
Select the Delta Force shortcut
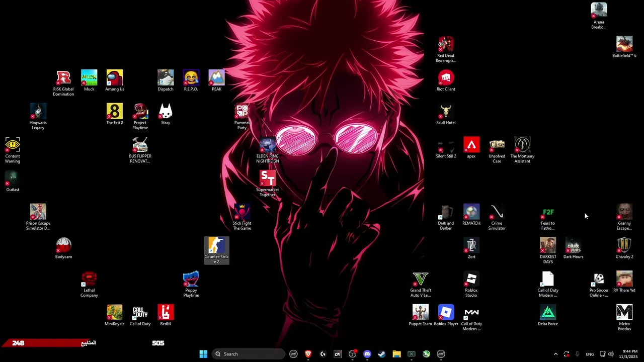(548, 315)
